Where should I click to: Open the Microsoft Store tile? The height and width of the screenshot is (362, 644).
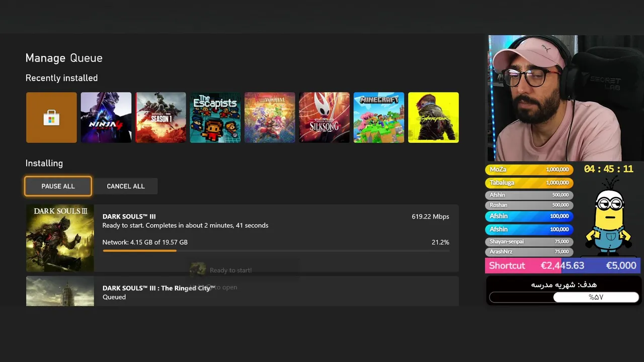(x=51, y=117)
